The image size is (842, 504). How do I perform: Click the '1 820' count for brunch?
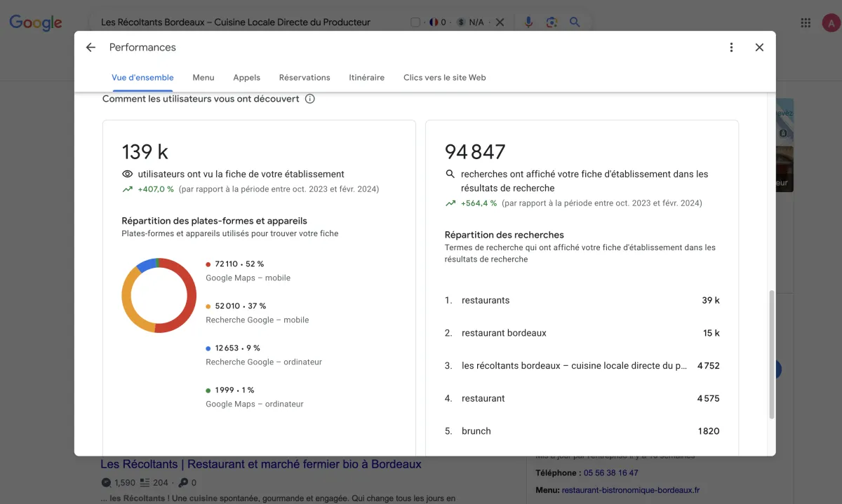coord(709,431)
